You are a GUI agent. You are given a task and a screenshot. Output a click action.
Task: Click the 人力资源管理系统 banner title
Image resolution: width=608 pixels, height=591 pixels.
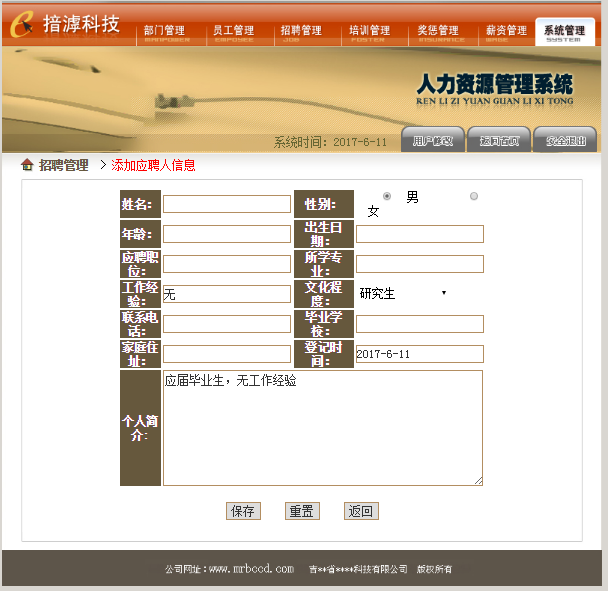pyautogui.click(x=494, y=84)
